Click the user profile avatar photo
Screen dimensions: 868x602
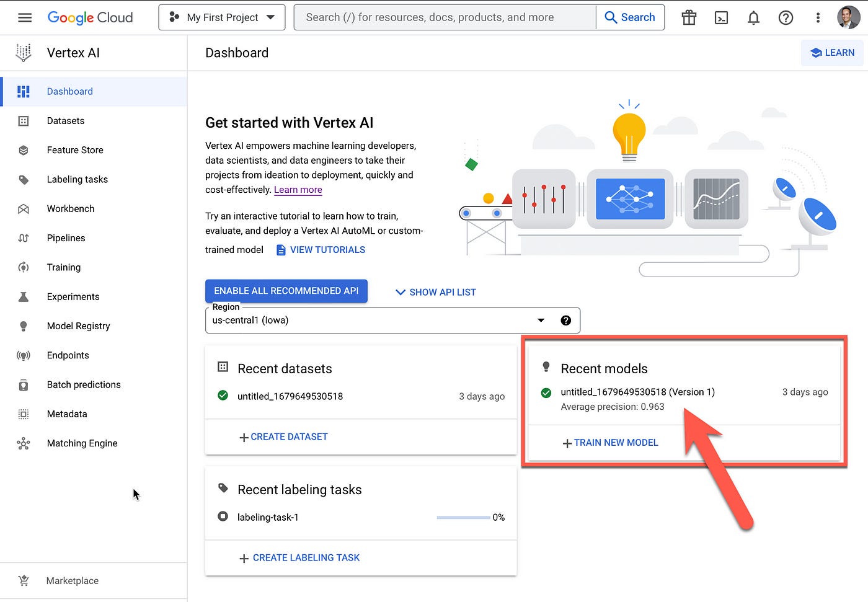(848, 17)
